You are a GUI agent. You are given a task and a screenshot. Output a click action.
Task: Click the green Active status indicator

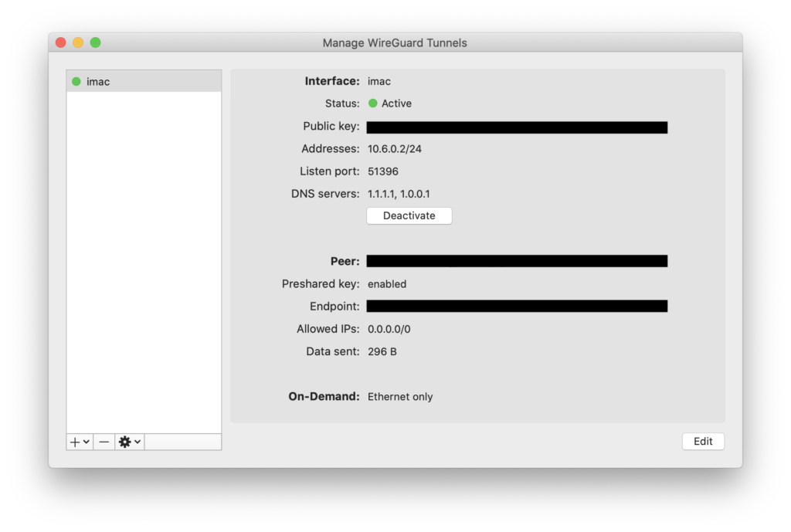point(373,103)
